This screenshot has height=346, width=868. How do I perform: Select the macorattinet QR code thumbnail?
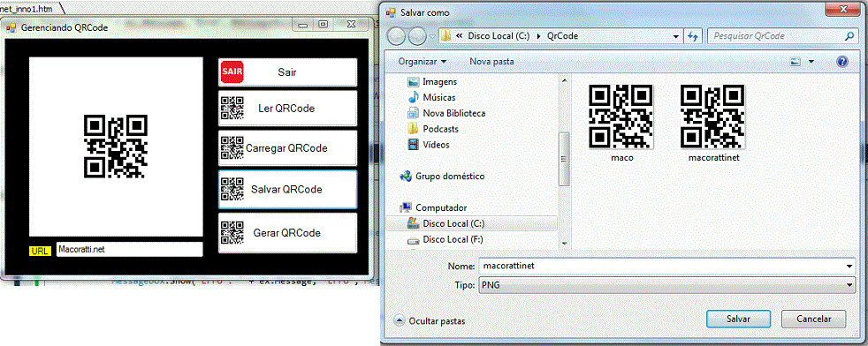[x=712, y=123]
